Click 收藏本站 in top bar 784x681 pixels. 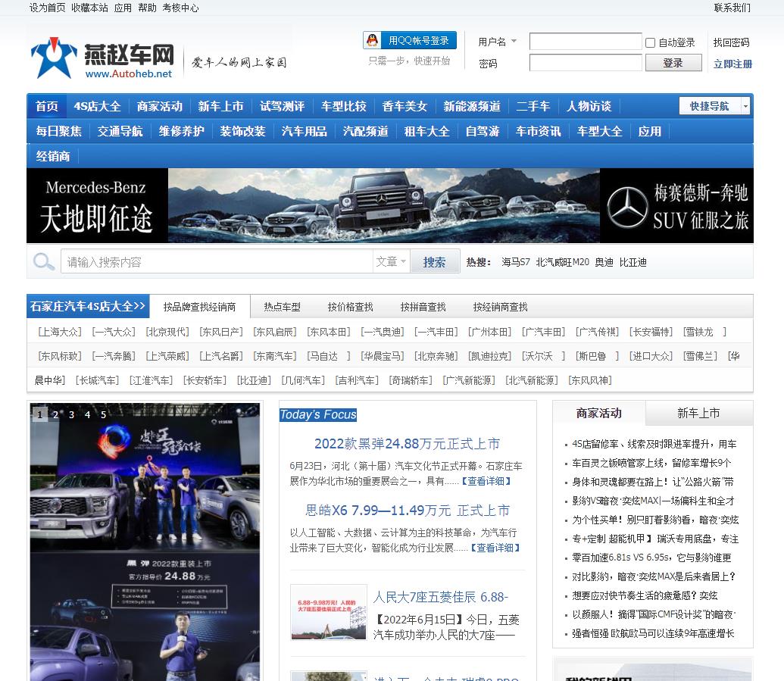coord(89,8)
